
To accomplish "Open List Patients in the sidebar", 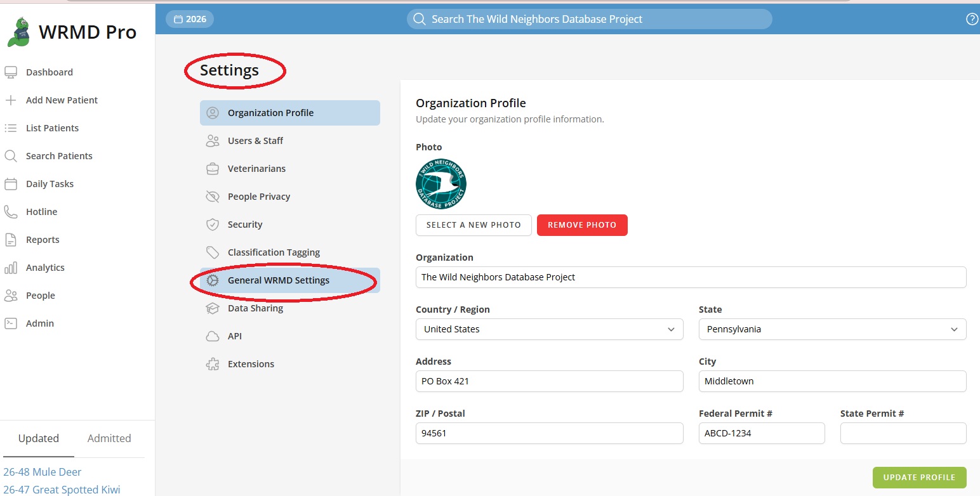I will coord(52,128).
